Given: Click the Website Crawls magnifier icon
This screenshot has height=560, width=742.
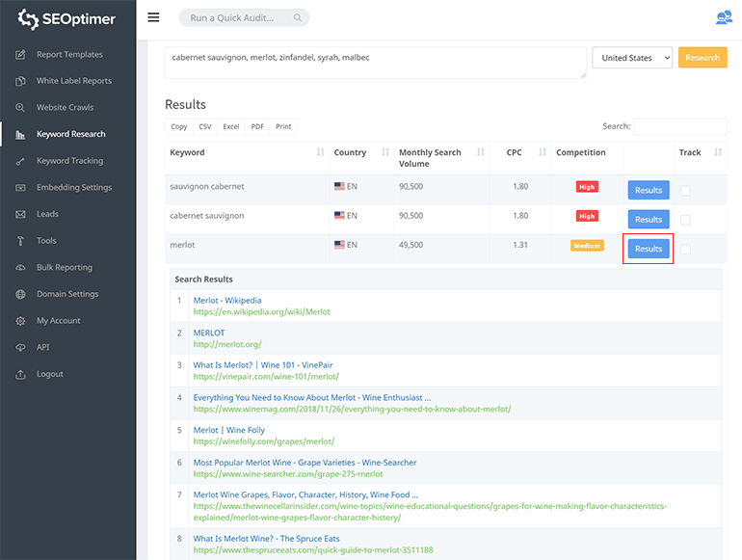Looking at the screenshot, I should (x=20, y=108).
